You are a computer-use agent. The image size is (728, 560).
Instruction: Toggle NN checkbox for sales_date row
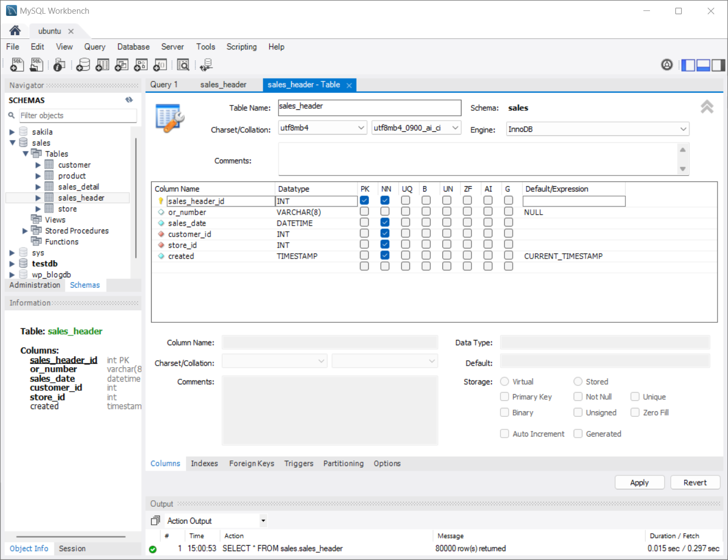point(385,222)
